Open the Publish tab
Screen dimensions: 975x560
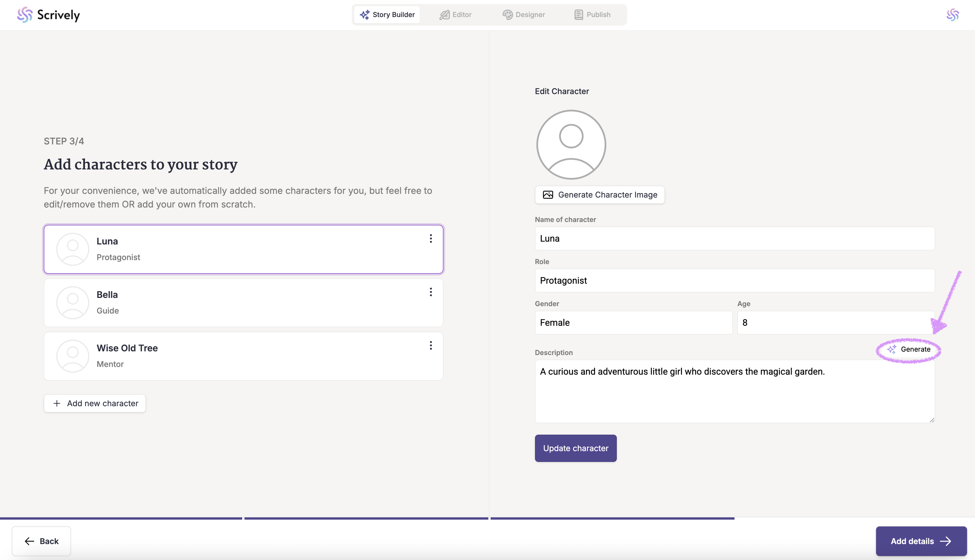tap(592, 14)
